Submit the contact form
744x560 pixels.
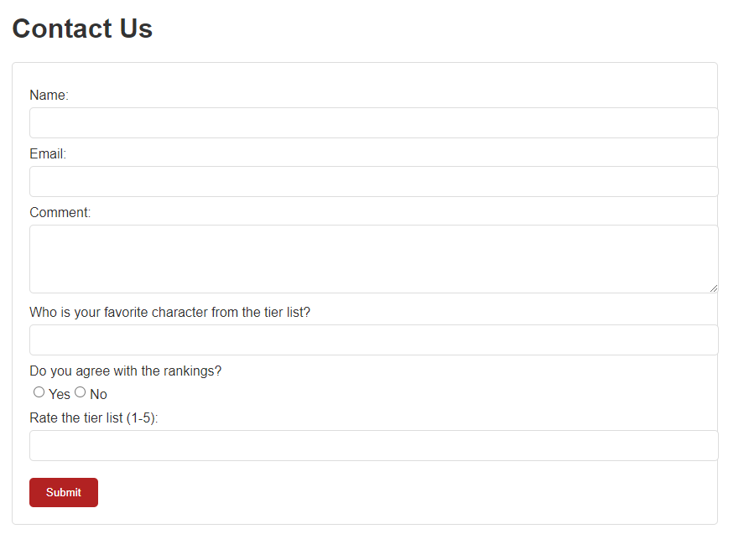64,493
